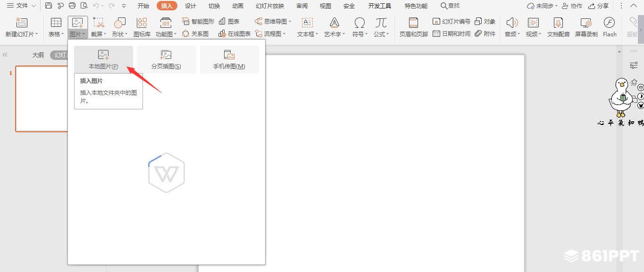The image size is (644, 272).
Task: Open the properties pane settings icon
Action: tap(634, 66)
